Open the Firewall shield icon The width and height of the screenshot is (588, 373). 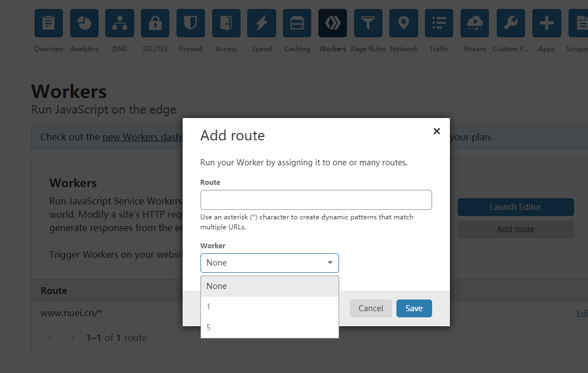[190, 23]
